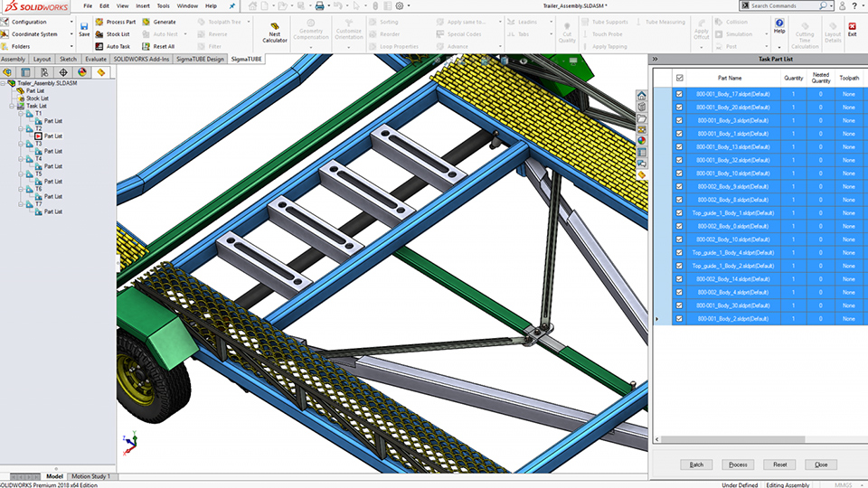Open dropdown arrow below Help ribbon button

pyautogui.click(x=779, y=47)
